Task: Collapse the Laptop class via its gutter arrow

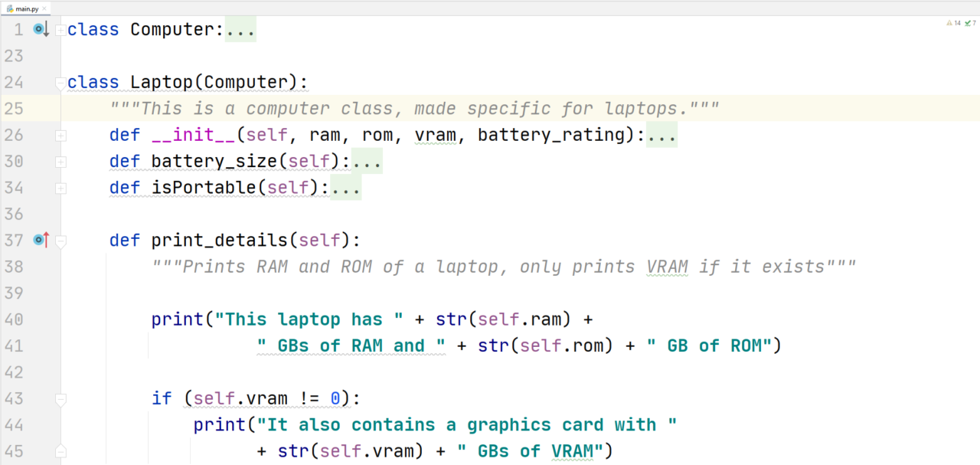Action: click(x=60, y=84)
